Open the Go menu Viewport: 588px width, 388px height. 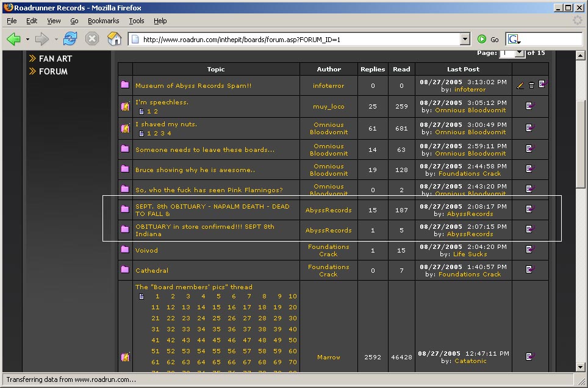point(74,21)
